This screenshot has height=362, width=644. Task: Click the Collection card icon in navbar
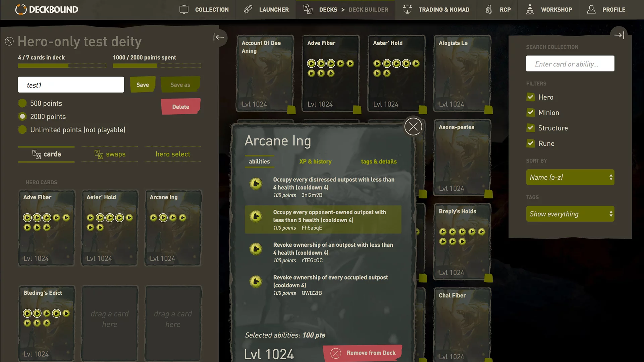click(x=184, y=9)
